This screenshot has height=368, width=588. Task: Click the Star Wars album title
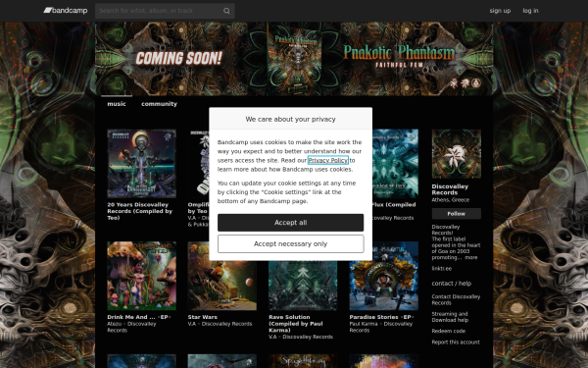point(203,317)
